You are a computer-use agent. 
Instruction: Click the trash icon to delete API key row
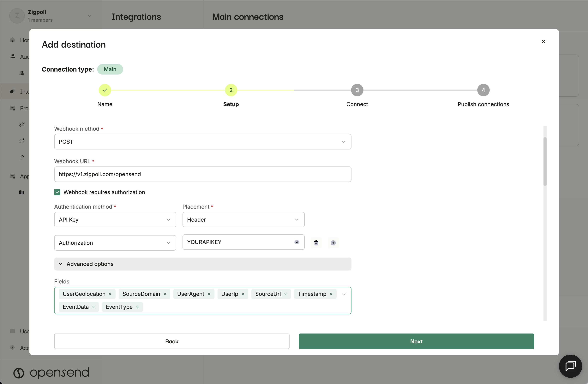click(x=316, y=243)
